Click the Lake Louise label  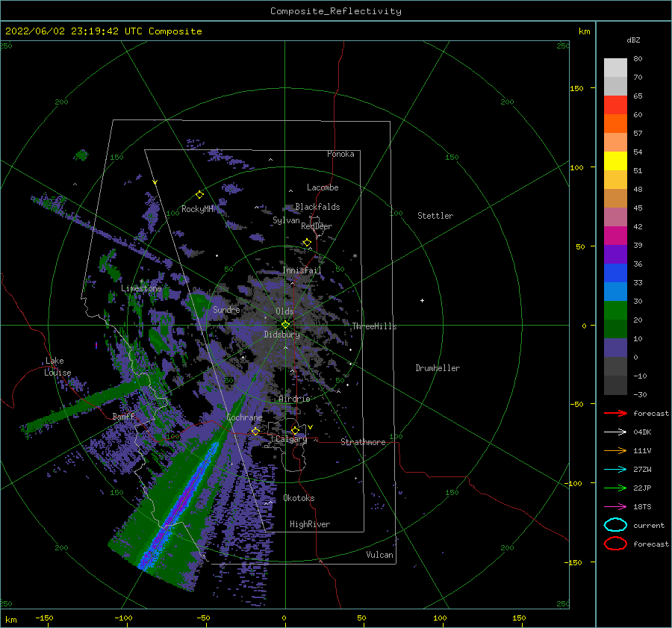pos(57,367)
